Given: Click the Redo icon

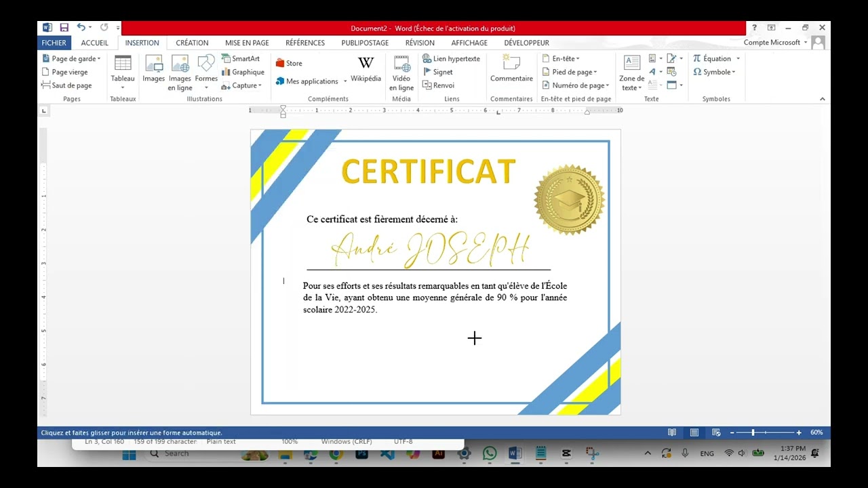Looking at the screenshot, I should point(104,28).
